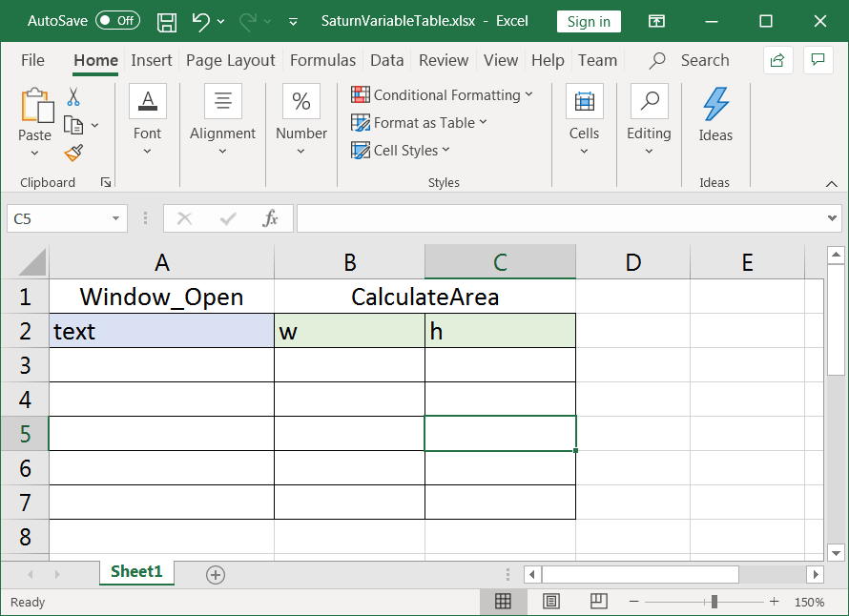Switch to the Data tab
Image resolution: width=849 pixels, height=616 pixels.
pos(386,60)
